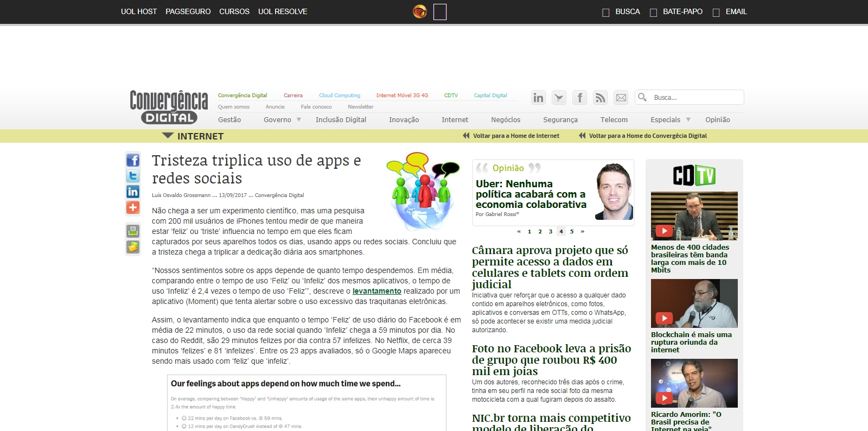Image resolution: width=868 pixels, height=431 pixels.
Task: Open the Gestão menu
Action: coord(229,120)
